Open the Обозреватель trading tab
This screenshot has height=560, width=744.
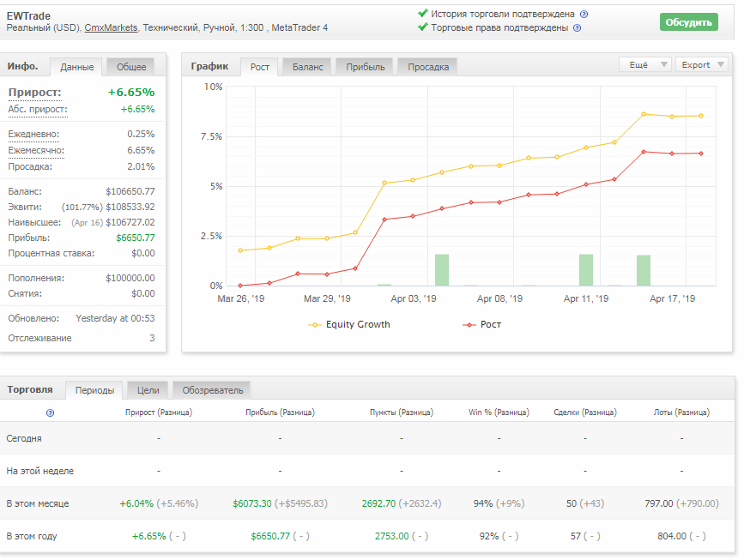click(x=212, y=391)
